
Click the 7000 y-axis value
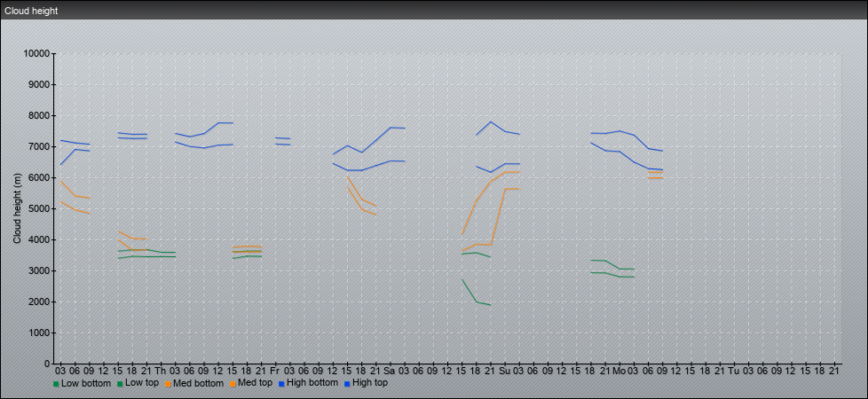39,146
